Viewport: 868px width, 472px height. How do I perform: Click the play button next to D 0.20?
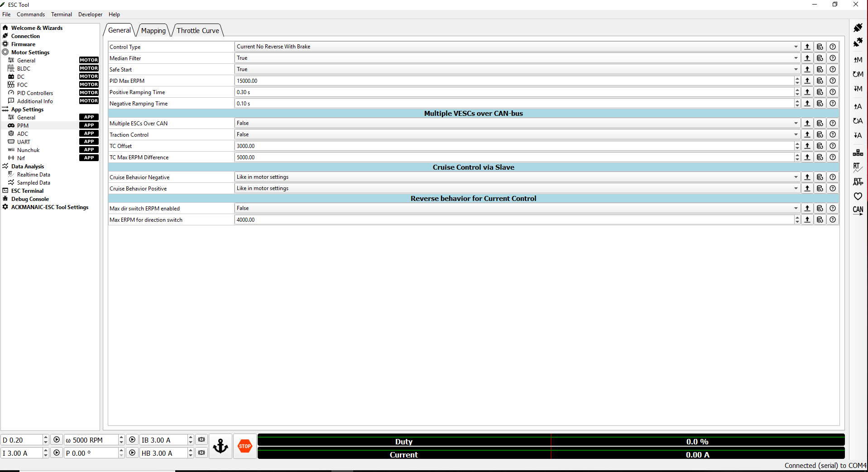[x=57, y=440]
